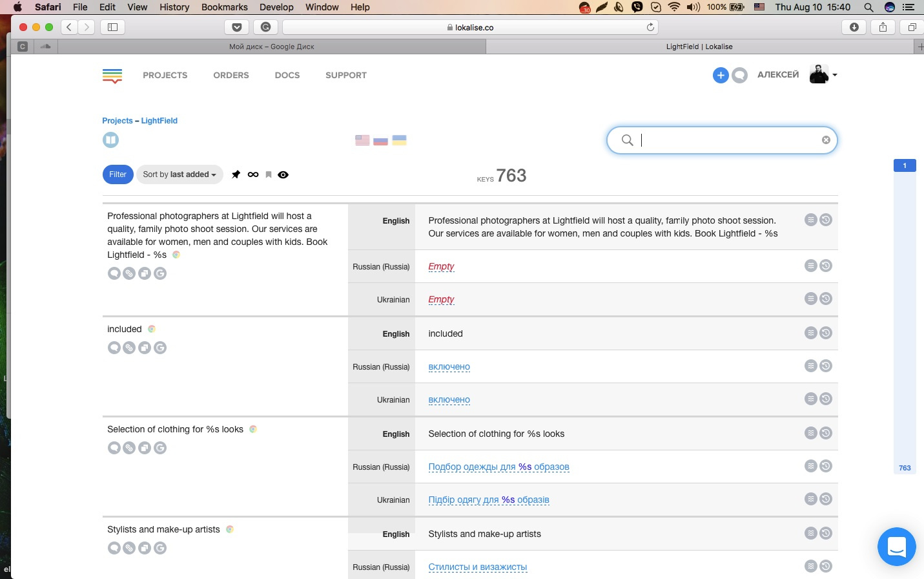Edit the Russian 'Empty' translation of first key
This screenshot has width=924, height=579.
442,266
